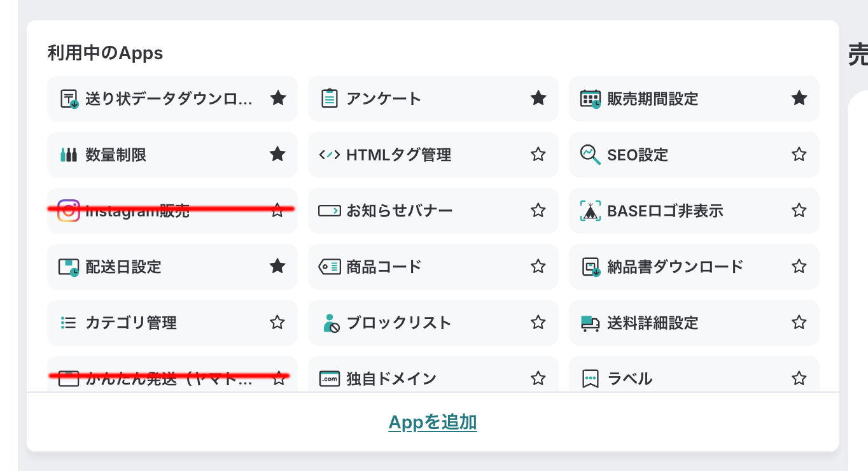Open the 独自ドメイン app
868x471 pixels.
pos(391,379)
